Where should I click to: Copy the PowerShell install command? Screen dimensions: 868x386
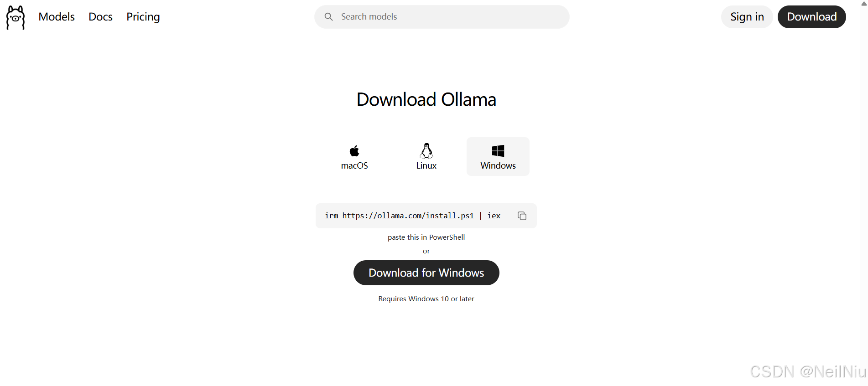[522, 216]
